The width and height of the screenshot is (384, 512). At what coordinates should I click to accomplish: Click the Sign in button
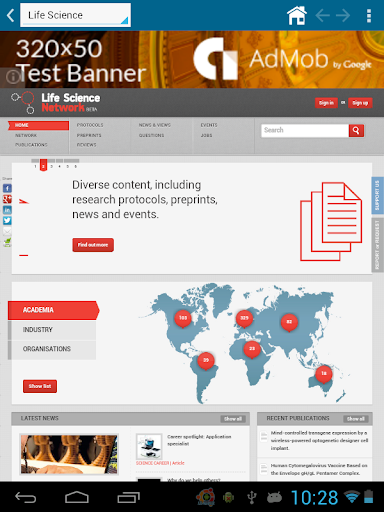click(x=326, y=103)
